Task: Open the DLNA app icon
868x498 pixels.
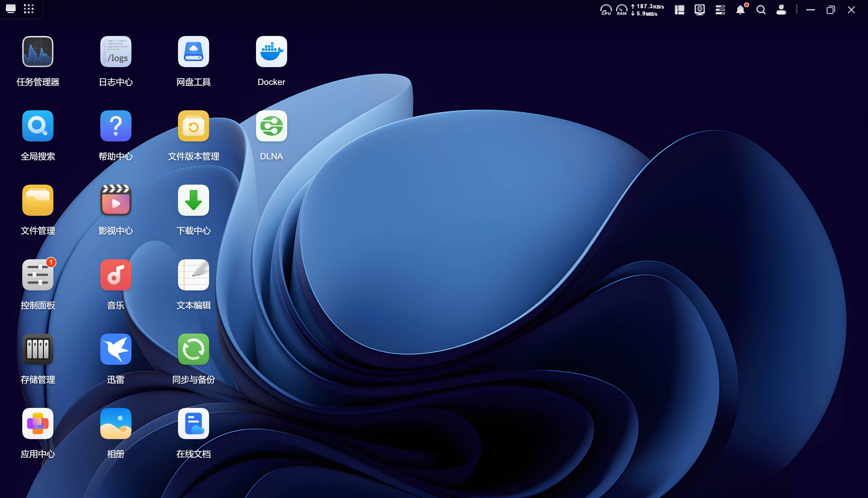Action: 271,126
